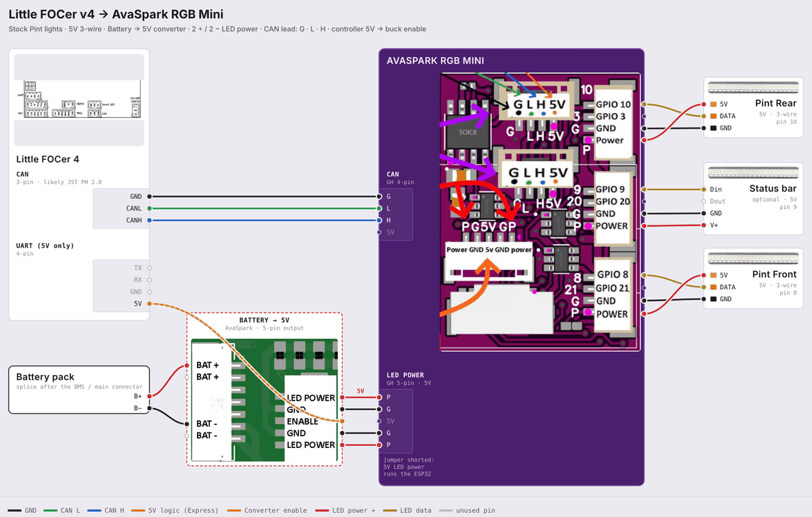Click the Pint Rear LED strip image
The image size is (812, 517).
tap(752, 88)
